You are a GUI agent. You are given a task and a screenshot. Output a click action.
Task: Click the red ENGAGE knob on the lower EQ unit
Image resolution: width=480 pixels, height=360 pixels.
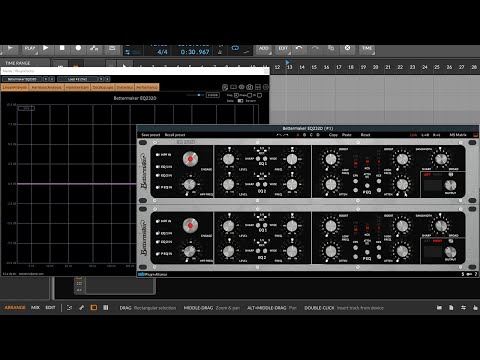pos(190,225)
